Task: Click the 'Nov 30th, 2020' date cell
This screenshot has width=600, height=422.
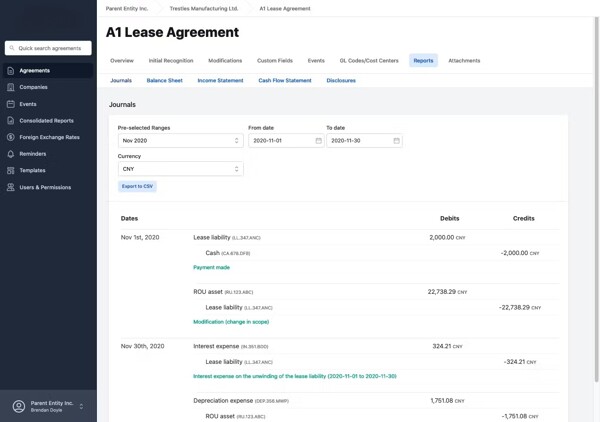Action: [x=142, y=346]
